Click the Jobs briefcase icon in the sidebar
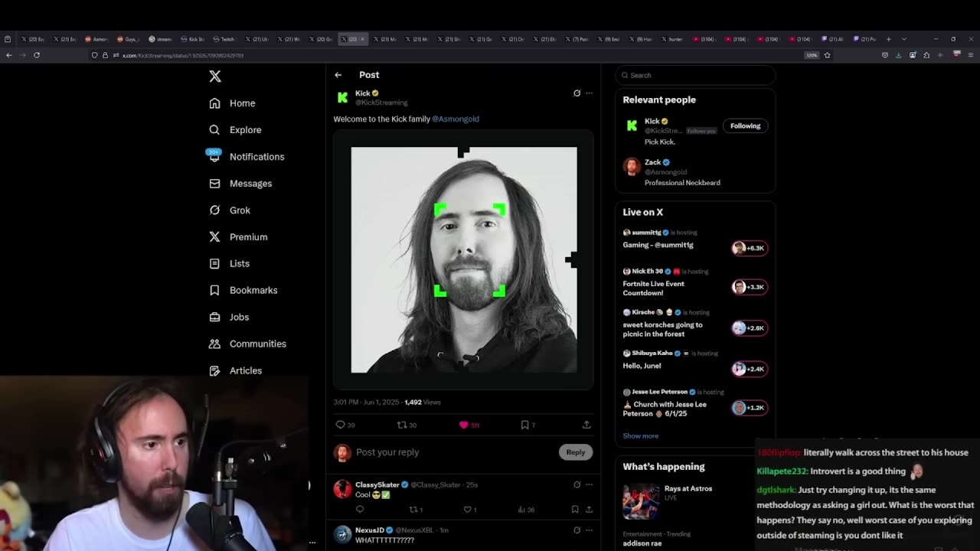Image resolution: width=980 pixels, height=551 pixels. 214,317
